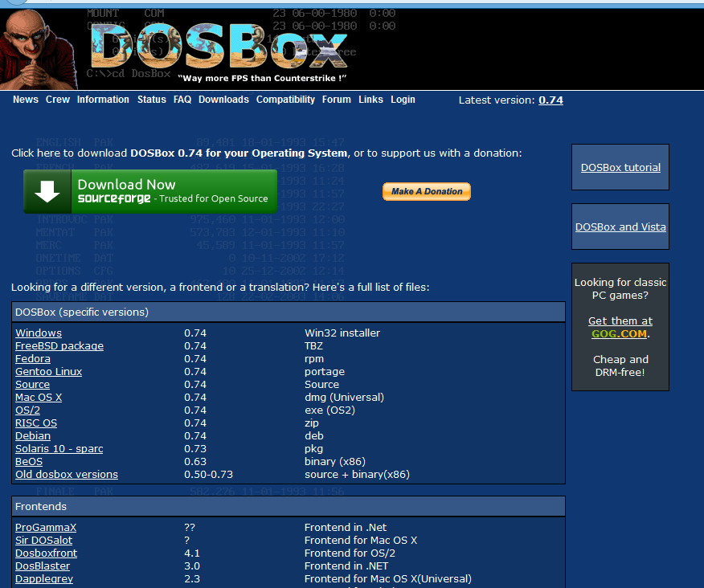The width and height of the screenshot is (704, 588).
Task: Download the Source package
Action: click(x=32, y=385)
